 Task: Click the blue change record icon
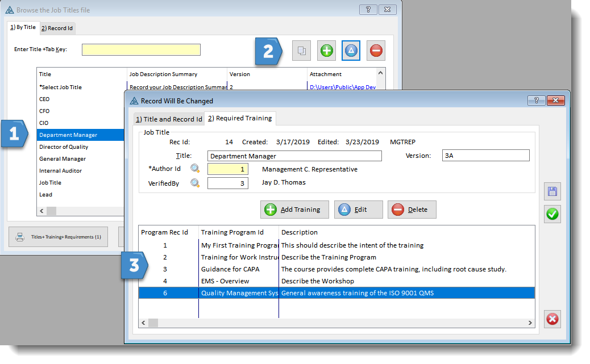coord(351,51)
